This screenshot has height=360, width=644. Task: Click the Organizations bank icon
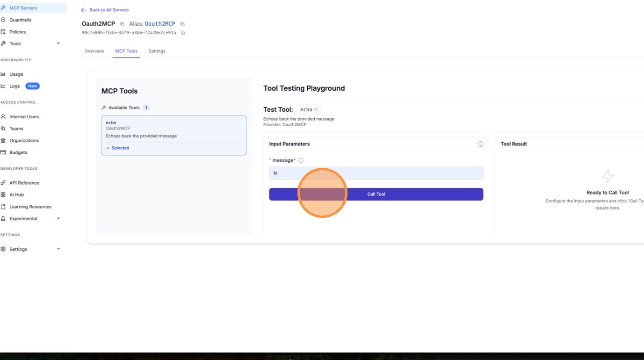(3, 141)
